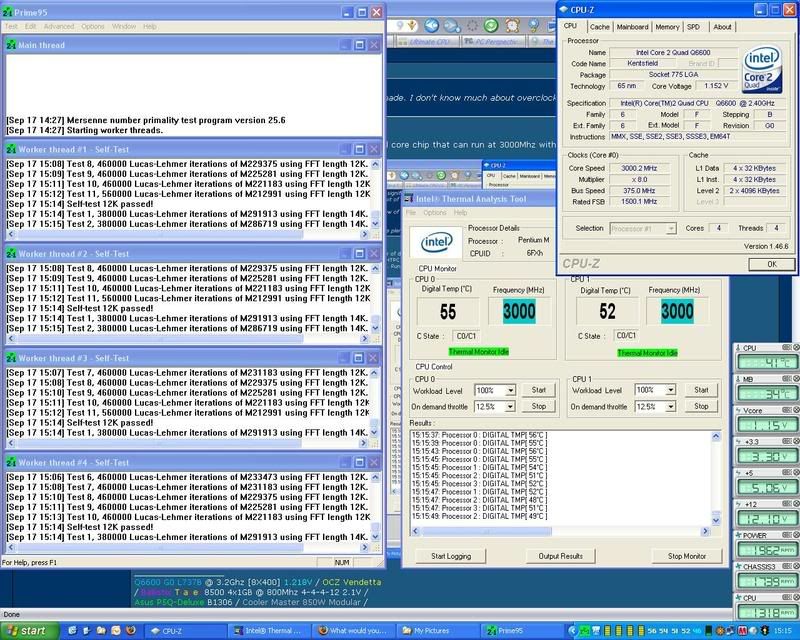Click Internet Explorer quick launch icon
This screenshot has width=800, height=640.
(72, 630)
